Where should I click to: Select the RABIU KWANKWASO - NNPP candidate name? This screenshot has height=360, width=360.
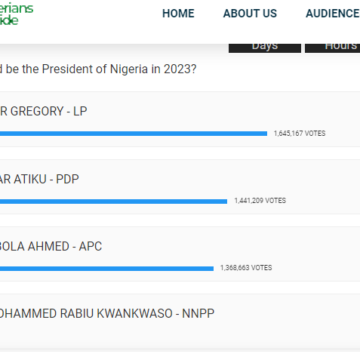coord(107,314)
